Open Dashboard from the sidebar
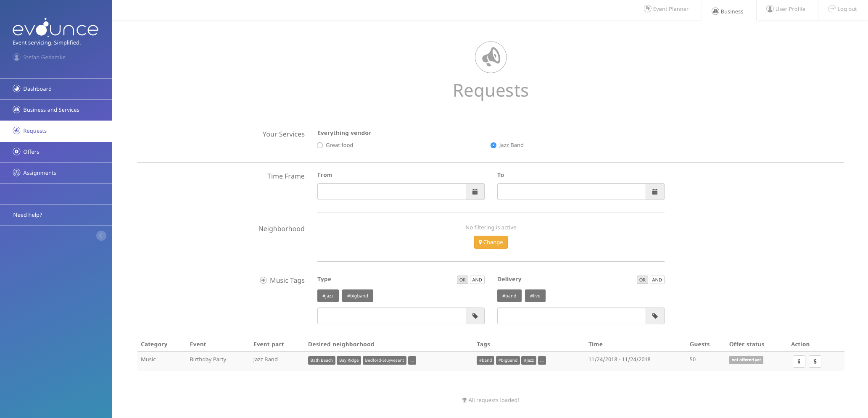Screen dimensions: 868x418 coord(56,89)
